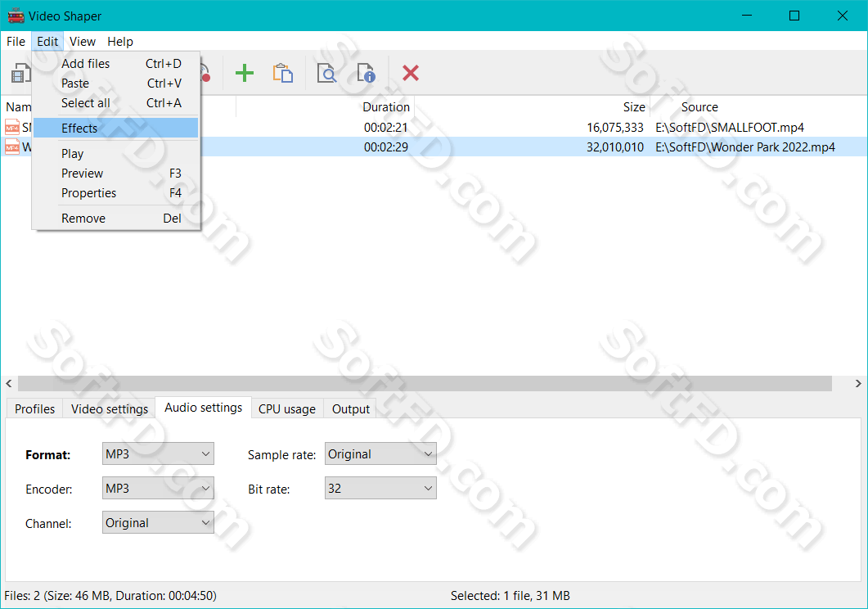Expand the Format dropdown
This screenshot has height=609, width=868.
click(x=158, y=454)
